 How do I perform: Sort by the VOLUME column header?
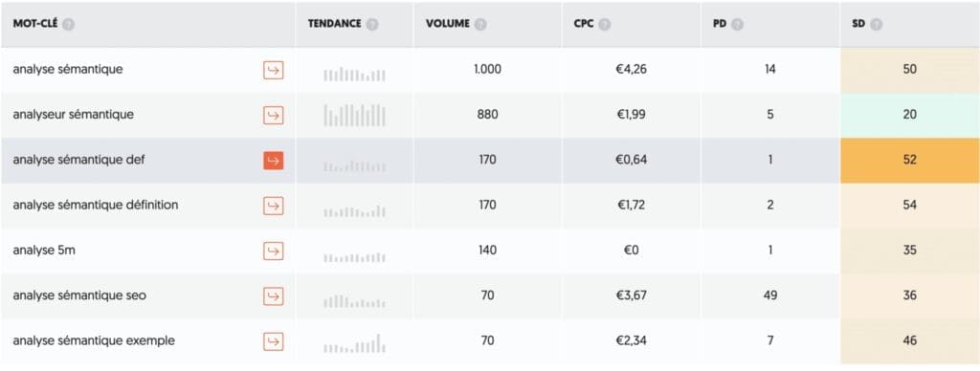click(448, 24)
